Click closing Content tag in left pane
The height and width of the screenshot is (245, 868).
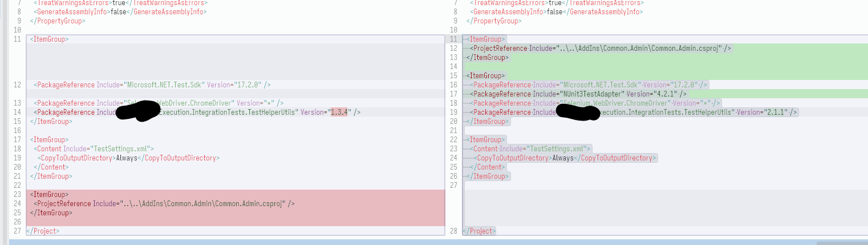(51, 167)
